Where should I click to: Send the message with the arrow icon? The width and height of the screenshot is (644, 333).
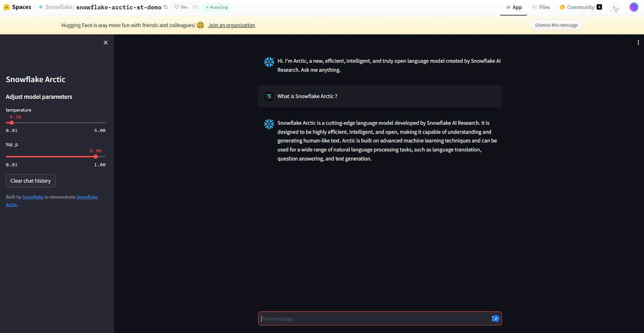pos(496,319)
